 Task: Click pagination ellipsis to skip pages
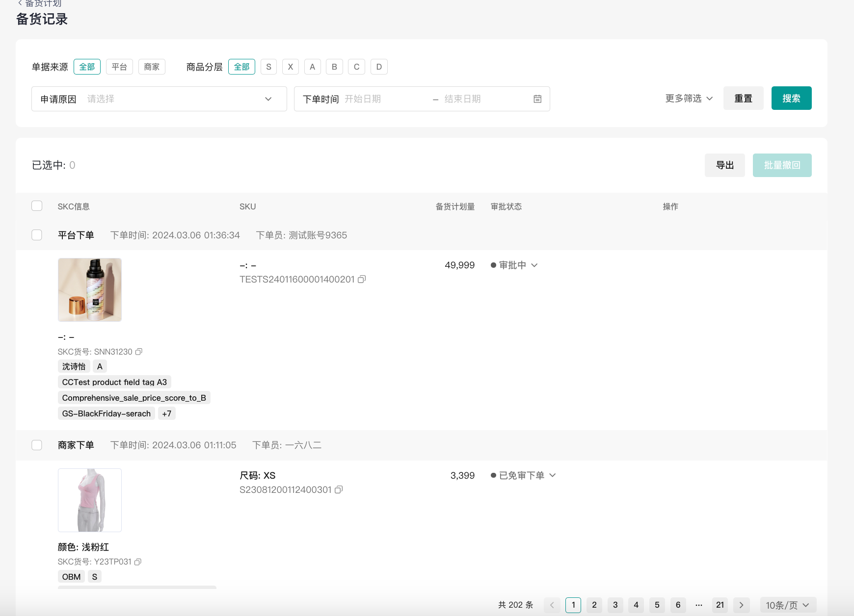point(699,605)
